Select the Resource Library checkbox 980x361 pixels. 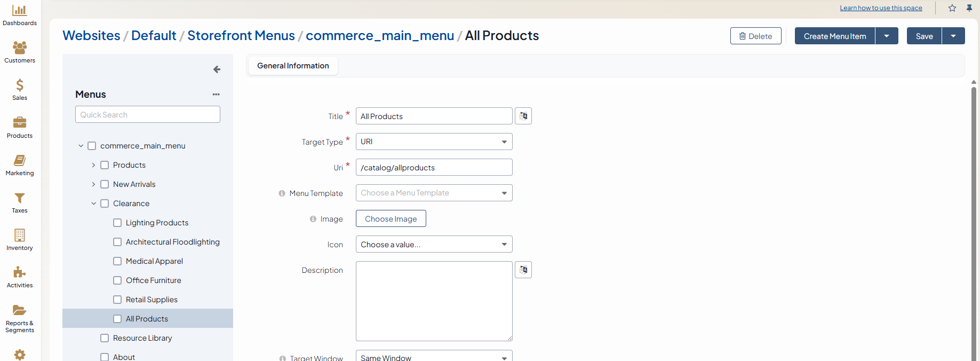[x=105, y=338]
